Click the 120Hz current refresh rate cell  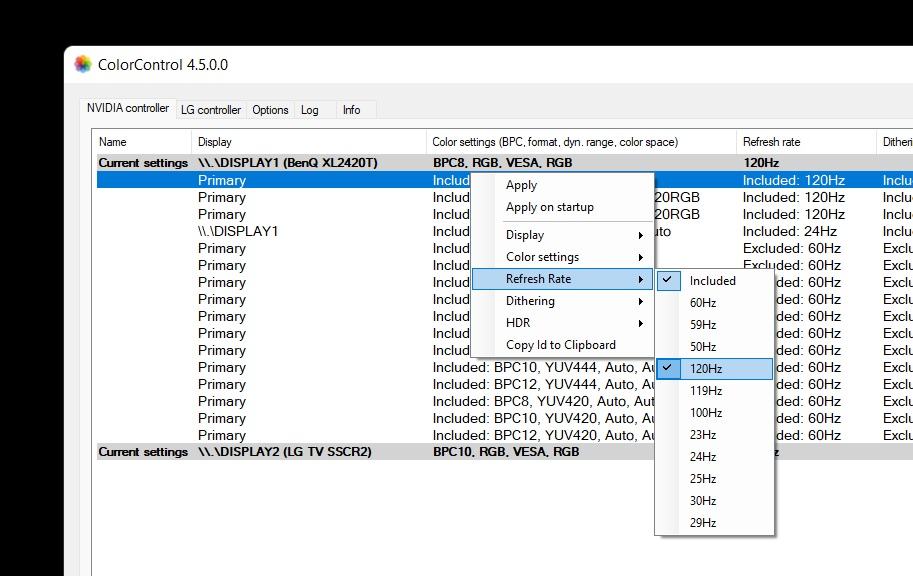point(761,163)
